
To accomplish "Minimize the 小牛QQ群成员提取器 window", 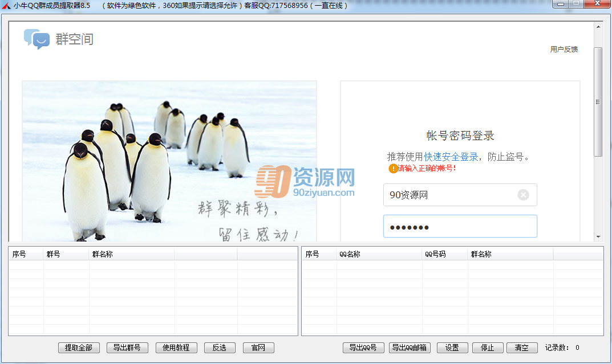I will [561, 4].
